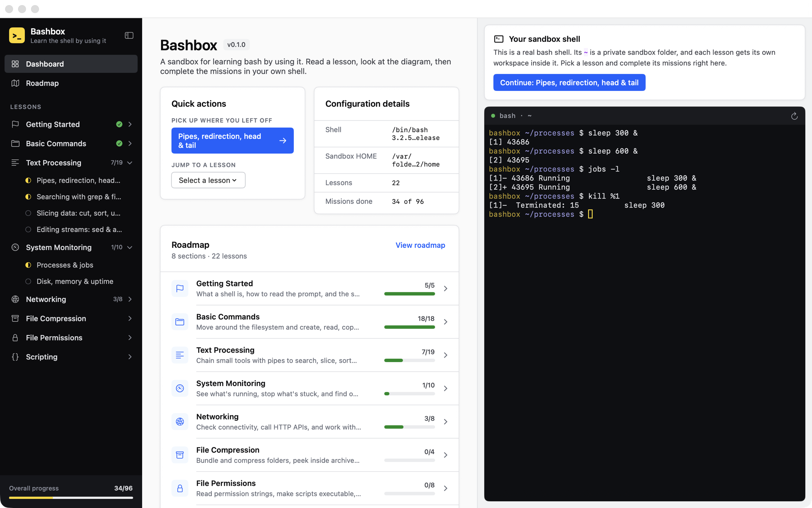Click the Text Processing icon in roadmap card
The image size is (812, 508).
(180, 355)
